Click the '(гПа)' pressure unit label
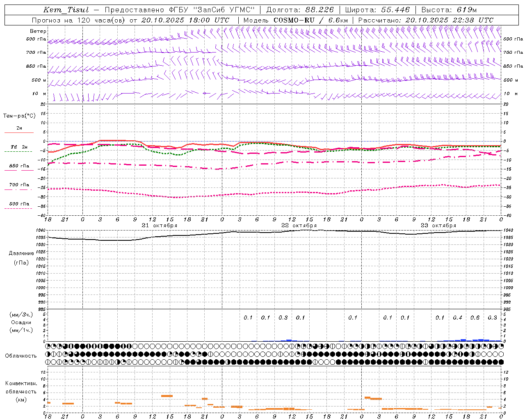The width and height of the screenshot is (525, 420). pos(21,262)
